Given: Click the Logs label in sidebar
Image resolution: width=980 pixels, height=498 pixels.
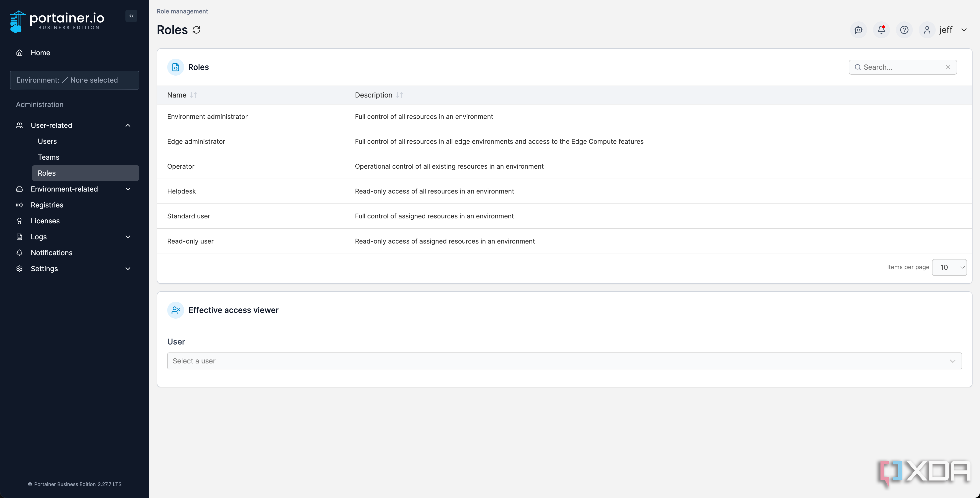Looking at the screenshot, I should tap(39, 237).
